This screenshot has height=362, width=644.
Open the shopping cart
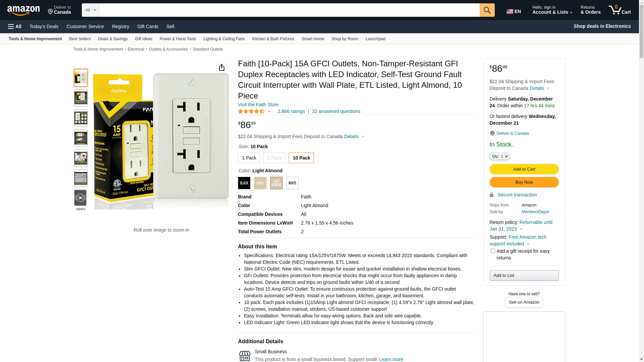click(x=620, y=10)
